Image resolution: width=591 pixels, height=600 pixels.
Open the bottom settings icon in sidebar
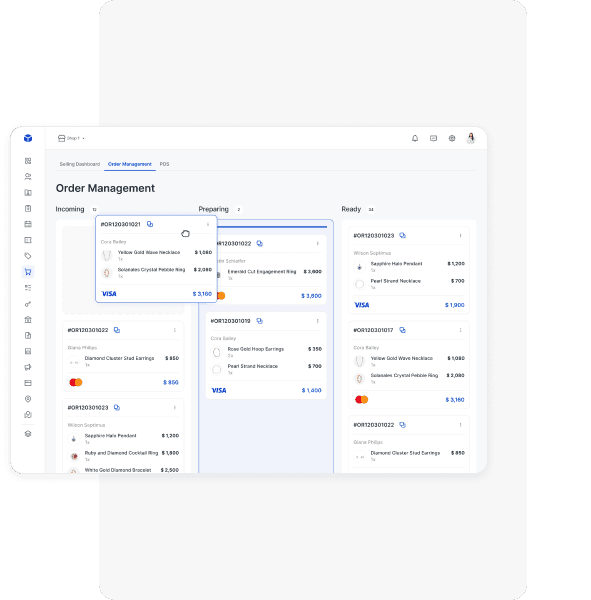[x=28, y=434]
